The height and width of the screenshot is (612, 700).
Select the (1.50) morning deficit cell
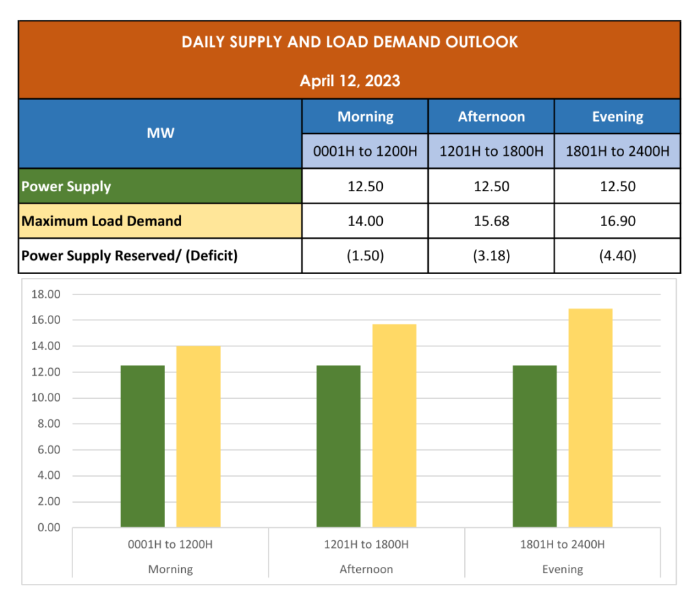(x=365, y=256)
